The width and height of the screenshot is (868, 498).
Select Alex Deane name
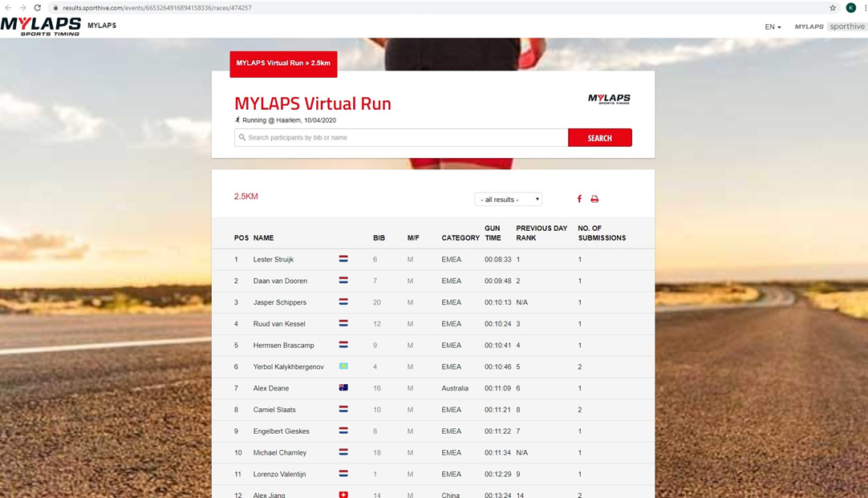point(270,388)
